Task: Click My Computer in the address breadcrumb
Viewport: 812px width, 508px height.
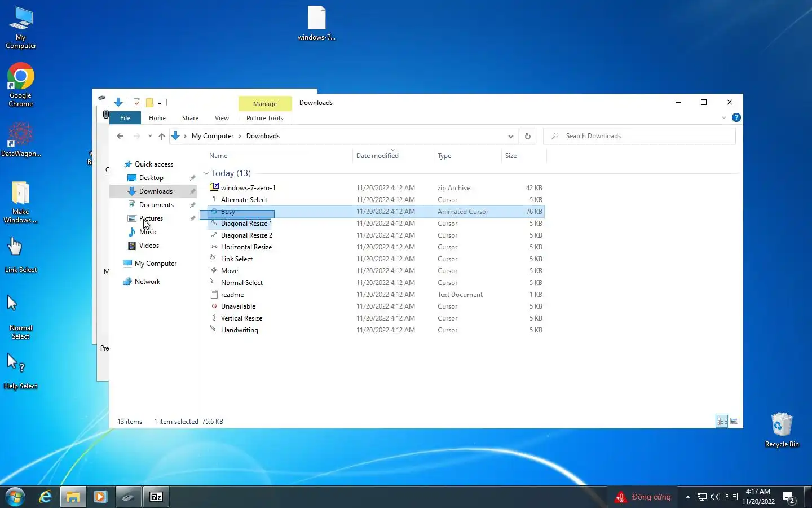Action: pyautogui.click(x=213, y=136)
